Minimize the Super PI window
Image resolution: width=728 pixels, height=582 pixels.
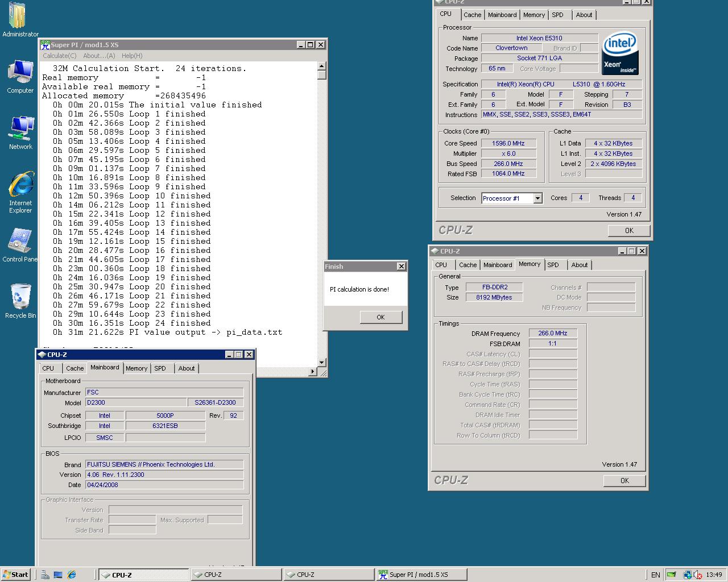click(x=301, y=45)
